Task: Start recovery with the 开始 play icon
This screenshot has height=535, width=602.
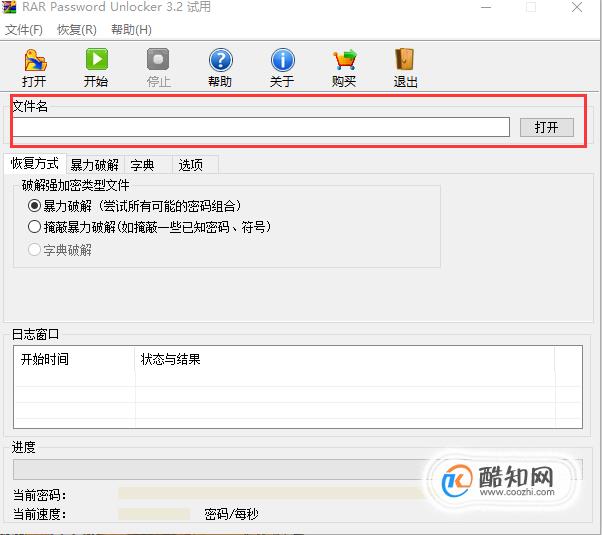Action: [96, 59]
